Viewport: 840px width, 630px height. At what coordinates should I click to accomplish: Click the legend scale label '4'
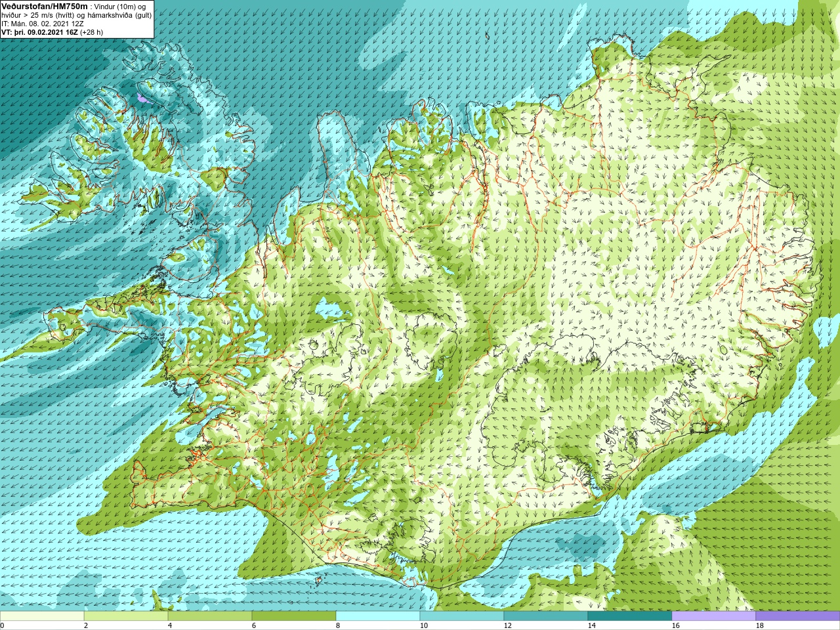click(x=169, y=625)
